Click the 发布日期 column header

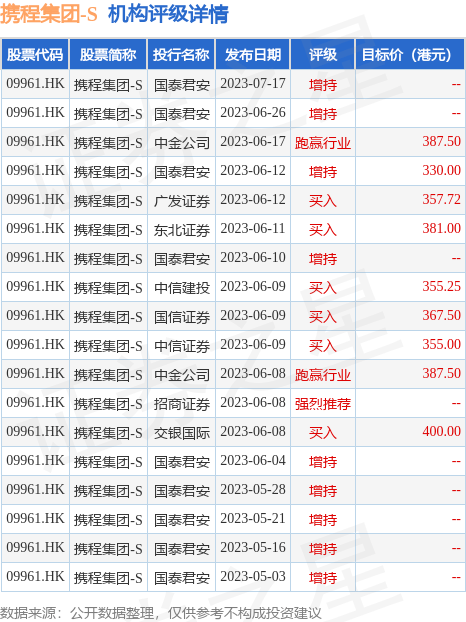[253, 54]
